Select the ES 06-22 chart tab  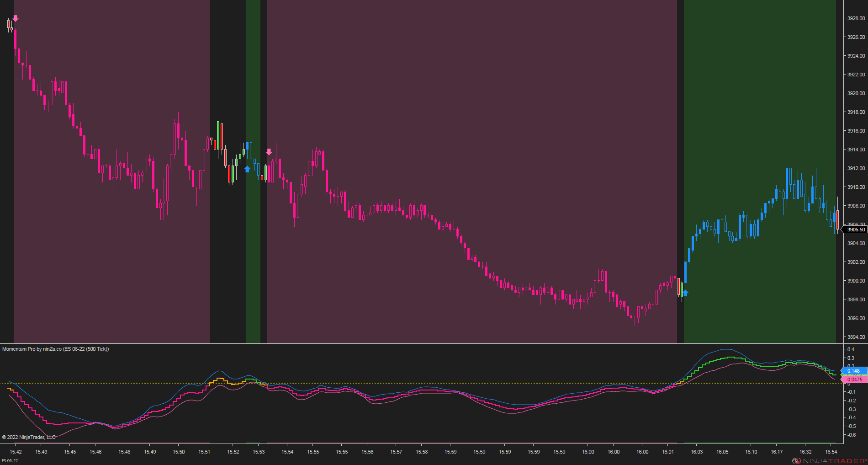coord(10,461)
